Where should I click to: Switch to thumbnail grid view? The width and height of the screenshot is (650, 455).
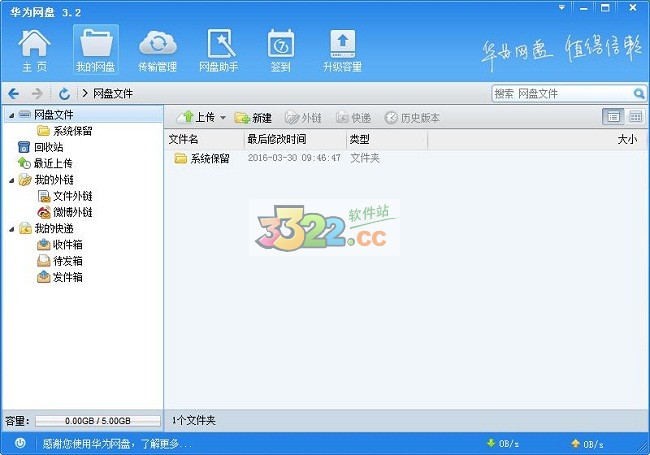pos(635,117)
